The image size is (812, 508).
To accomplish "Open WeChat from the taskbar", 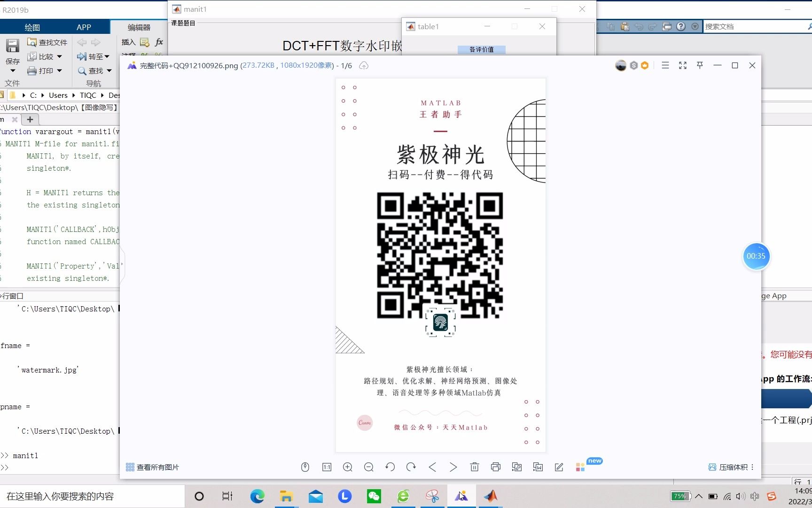I will pos(374,496).
